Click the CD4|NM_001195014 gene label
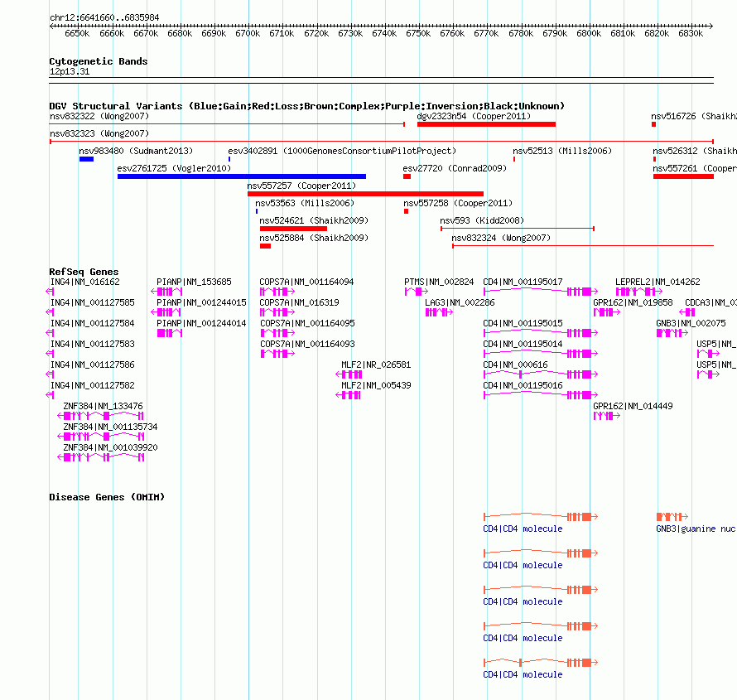The image size is (737, 700). pos(523,344)
